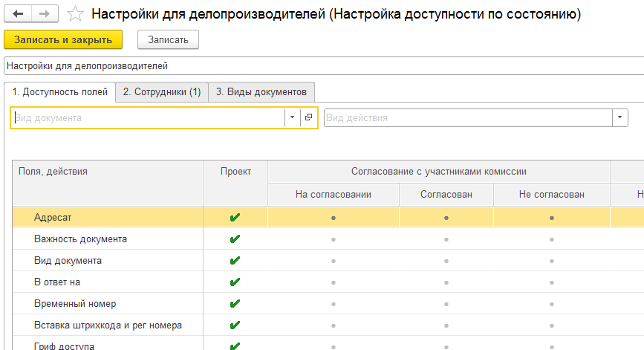Toggle the Проект checkmark for Адресат

click(x=235, y=218)
